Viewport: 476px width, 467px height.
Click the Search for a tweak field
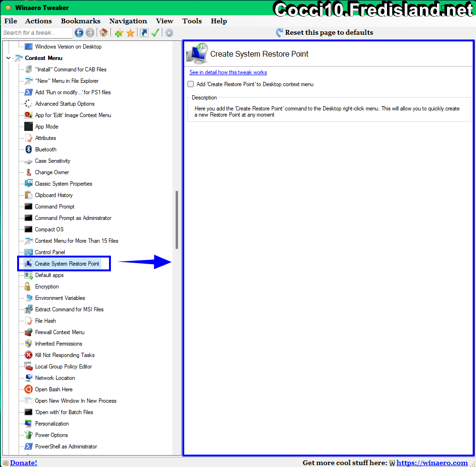(37, 33)
